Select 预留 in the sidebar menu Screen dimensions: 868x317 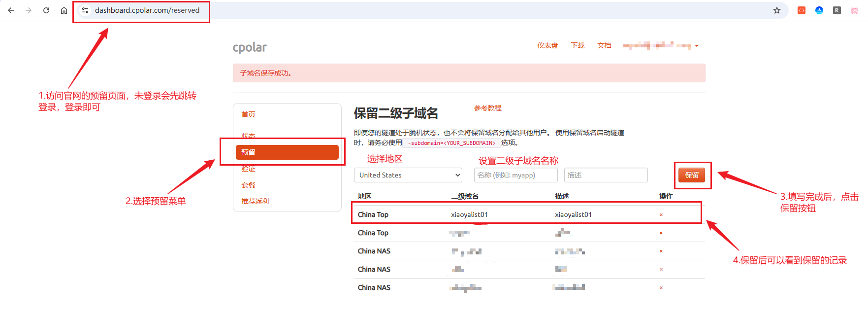[287, 152]
